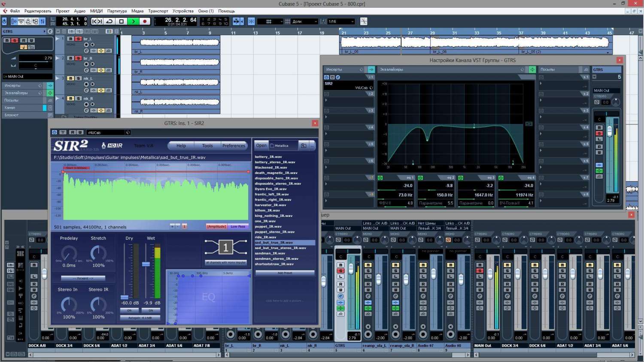The image size is (644, 362).
Task: Click the blue inserts indicator in the GTRS channel strip
Action: 599,165
